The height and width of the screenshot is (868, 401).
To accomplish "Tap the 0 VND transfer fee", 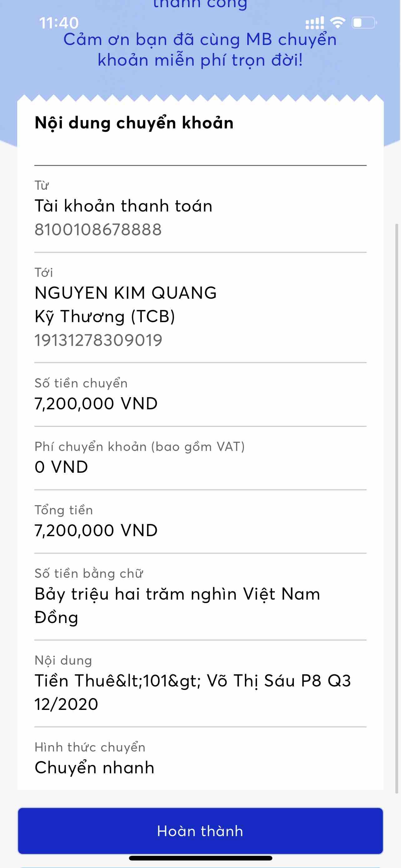I will [x=61, y=467].
